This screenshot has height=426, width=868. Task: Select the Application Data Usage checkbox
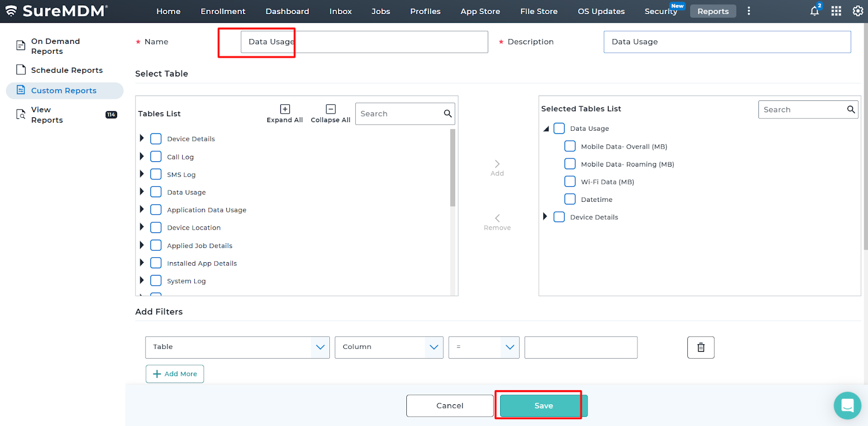click(x=156, y=210)
